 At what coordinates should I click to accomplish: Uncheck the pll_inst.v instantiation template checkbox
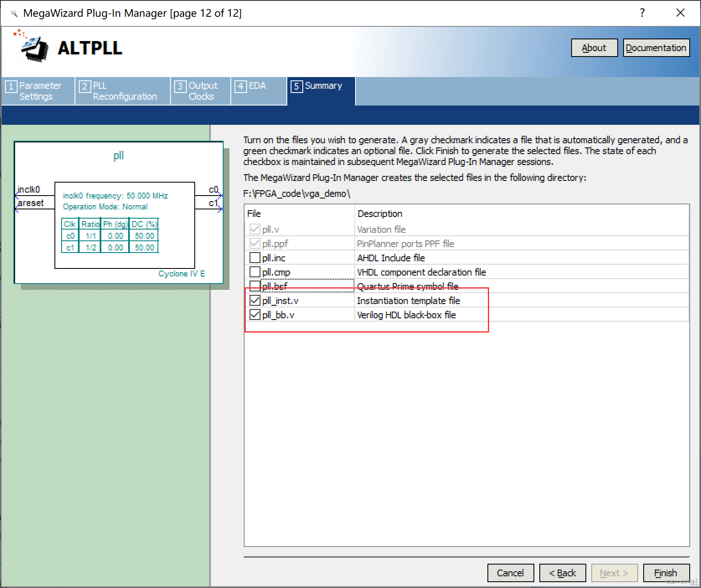pyautogui.click(x=255, y=300)
